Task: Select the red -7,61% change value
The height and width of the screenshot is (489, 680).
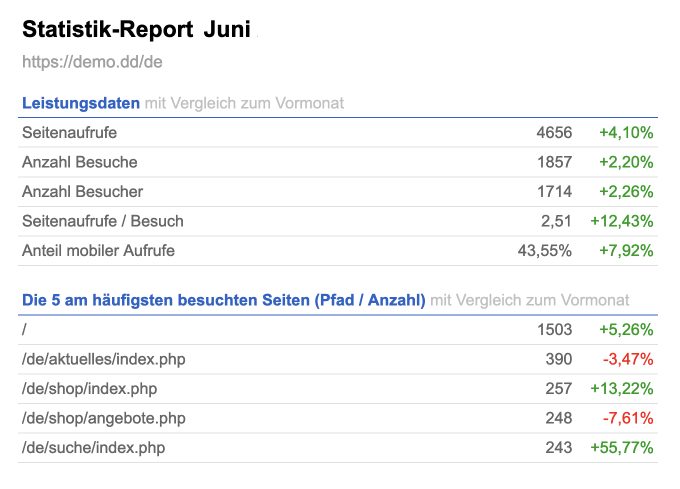Action: coord(629,418)
